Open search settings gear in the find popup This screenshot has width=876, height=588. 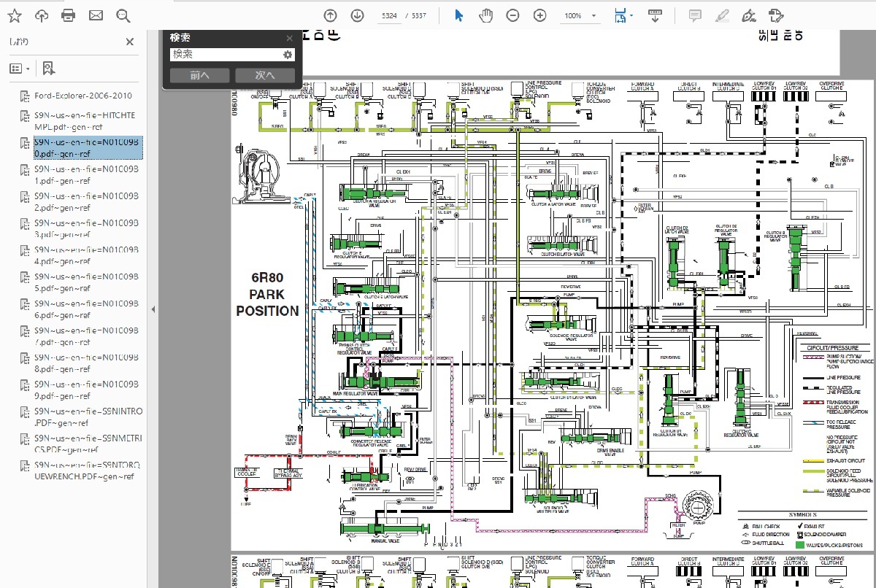click(x=288, y=55)
